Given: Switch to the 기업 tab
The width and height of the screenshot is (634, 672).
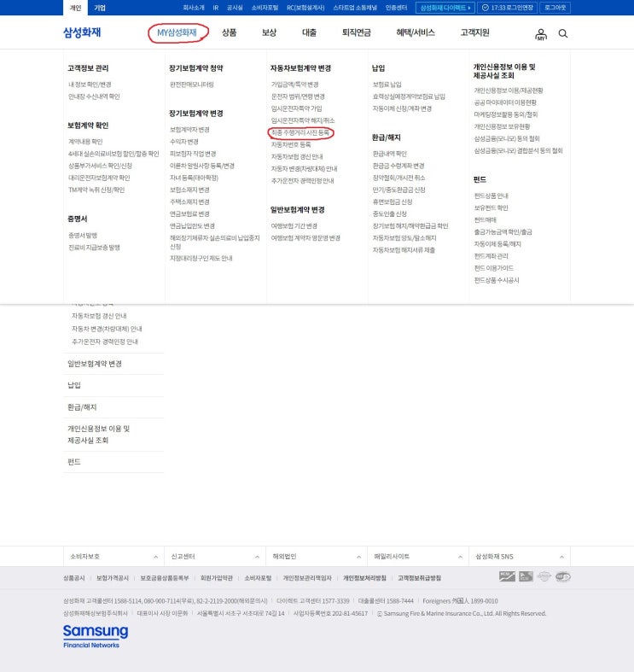Looking at the screenshot, I should (100, 8).
